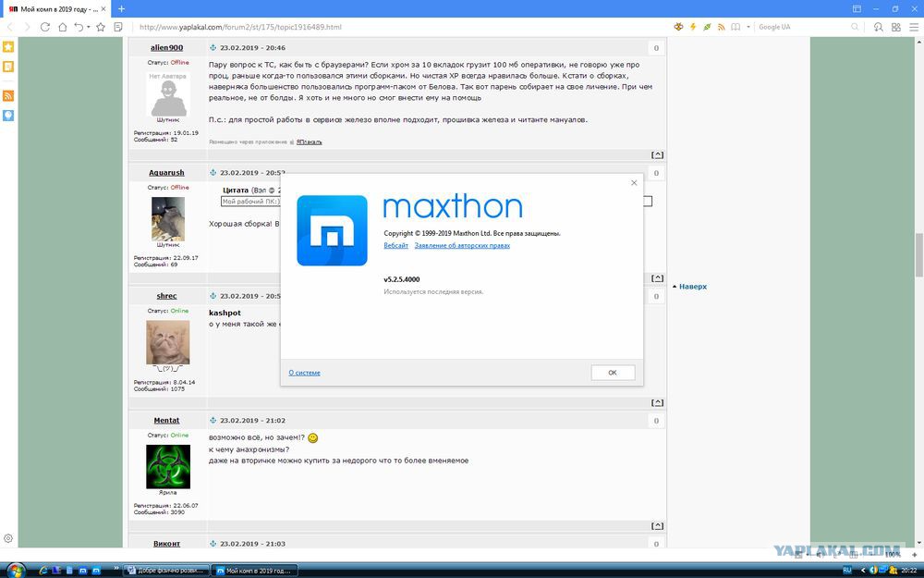Click the 'ЯПлакалъ' app link in alien900's post
This screenshot has width=924, height=578.
309,142
